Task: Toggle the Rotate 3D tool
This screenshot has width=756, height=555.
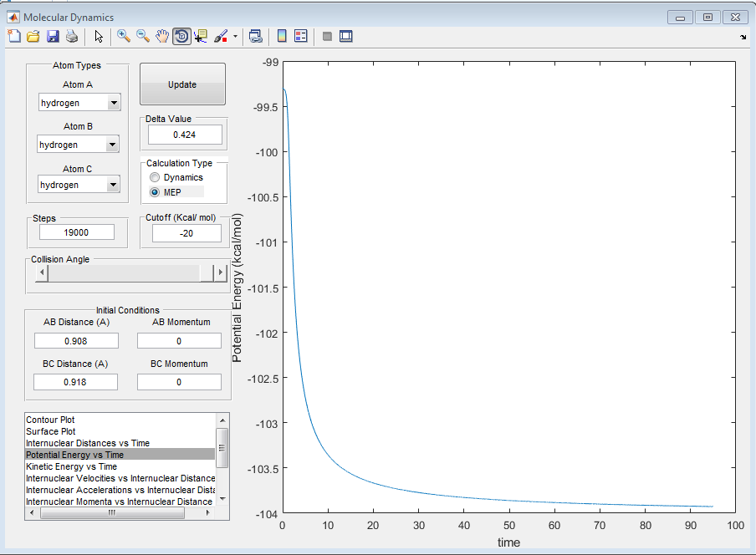Action: [181, 36]
